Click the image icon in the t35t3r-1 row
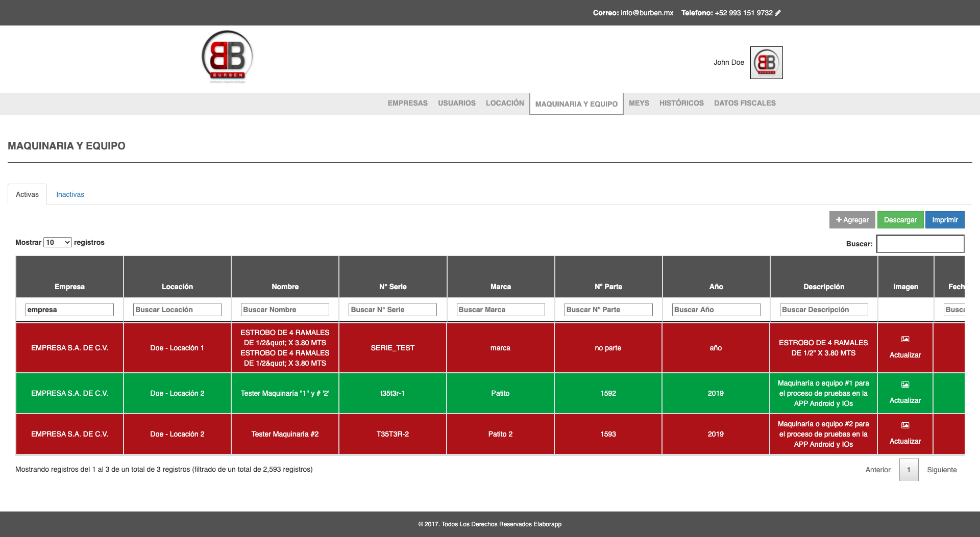This screenshot has width=980, height=537. (905, 385)
